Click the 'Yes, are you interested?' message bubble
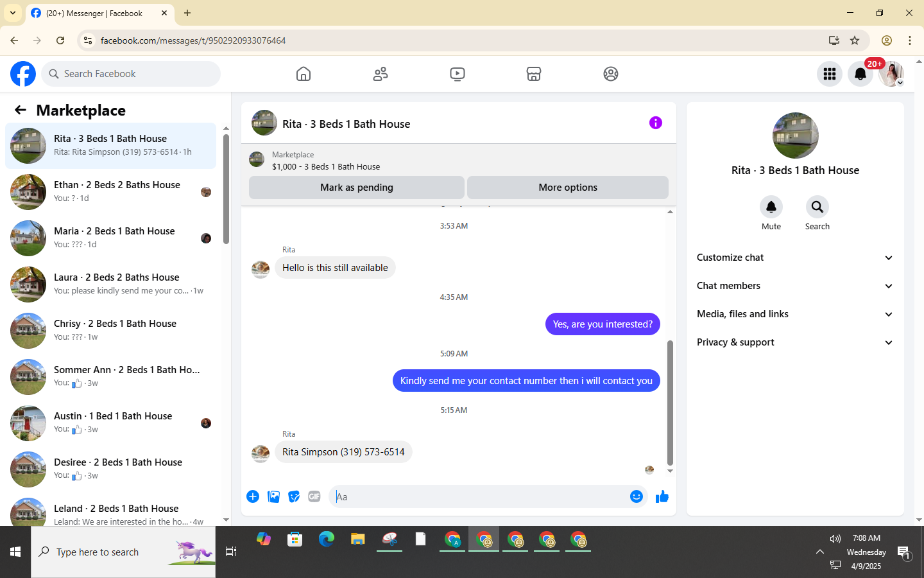924x578 pixels. (603, 324)
